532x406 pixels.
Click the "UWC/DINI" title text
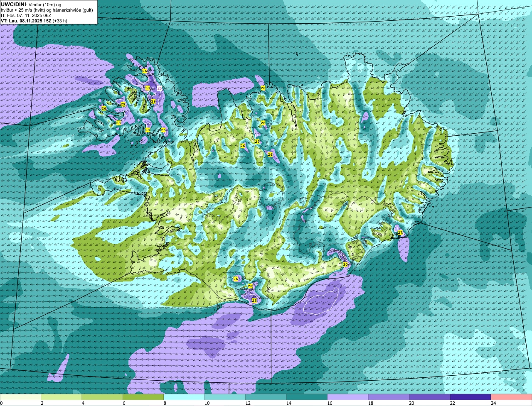[13, 4]
